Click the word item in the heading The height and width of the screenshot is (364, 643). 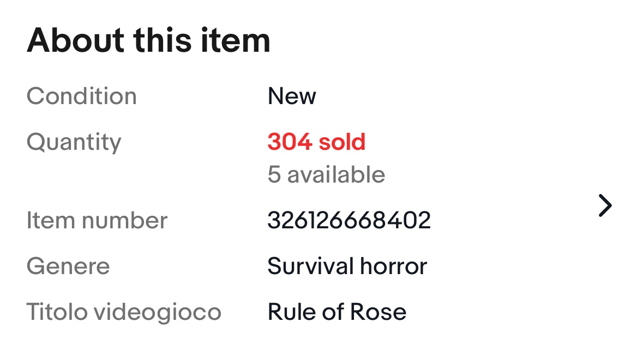[236, 40]
